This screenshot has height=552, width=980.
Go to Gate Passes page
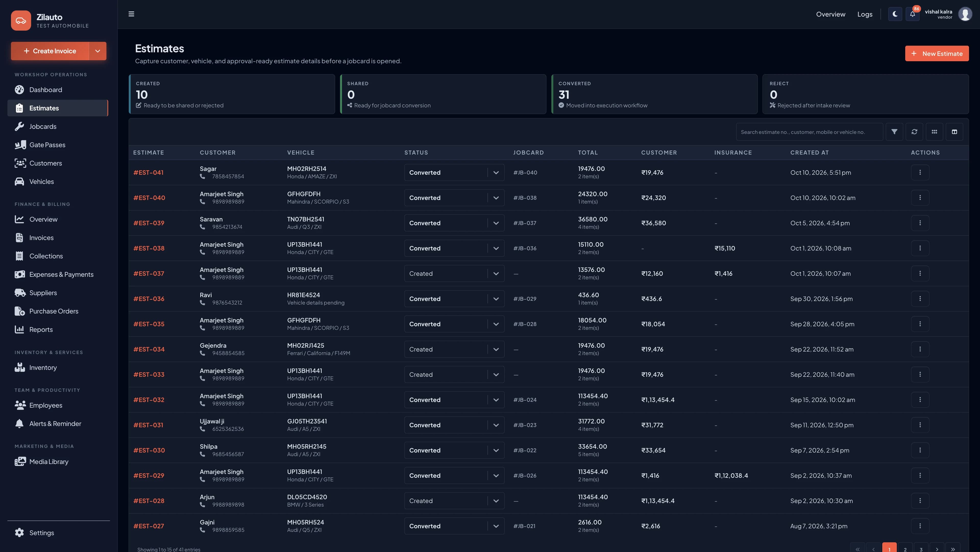coord(58,145)
